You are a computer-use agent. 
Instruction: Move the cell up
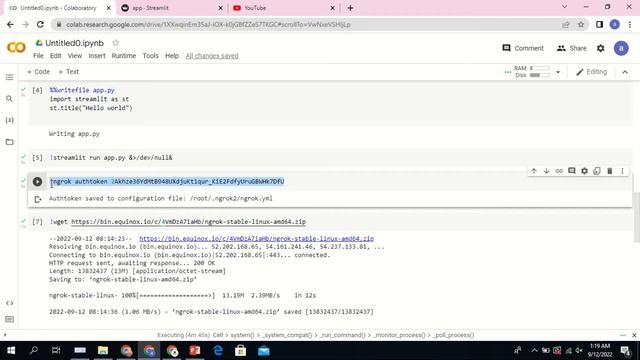pyautogui.click(x=534, y=171)
